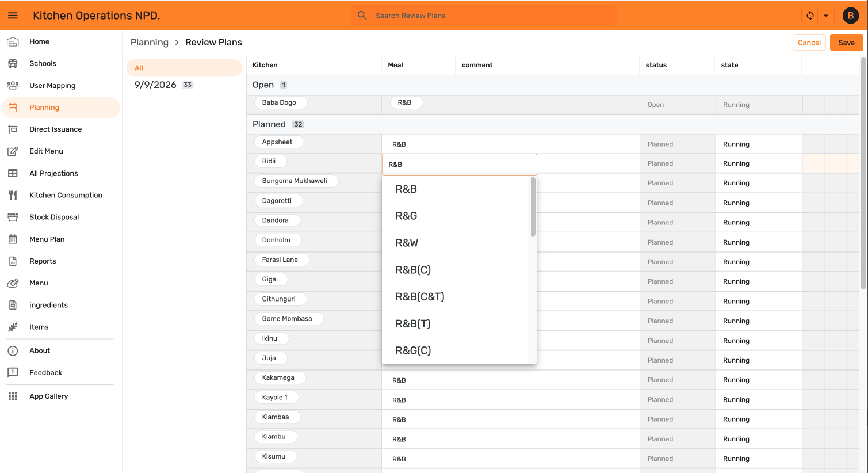868x473 pixels.
Task: Pick R&G(C) from the meal options
Action: click(456, 350)
